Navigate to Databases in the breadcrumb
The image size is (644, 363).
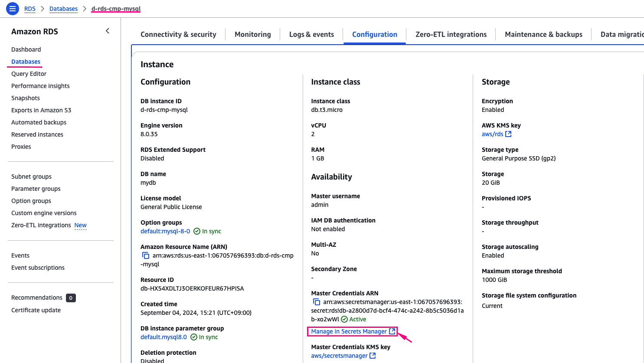[x=63, y=9]
